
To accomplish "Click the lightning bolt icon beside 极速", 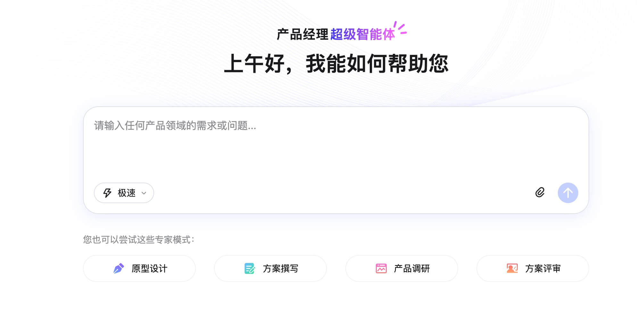I will (x=107, y=193).
